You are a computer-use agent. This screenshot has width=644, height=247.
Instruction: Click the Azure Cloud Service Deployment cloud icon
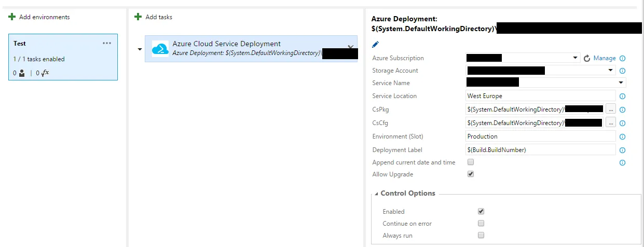[160, 49]
